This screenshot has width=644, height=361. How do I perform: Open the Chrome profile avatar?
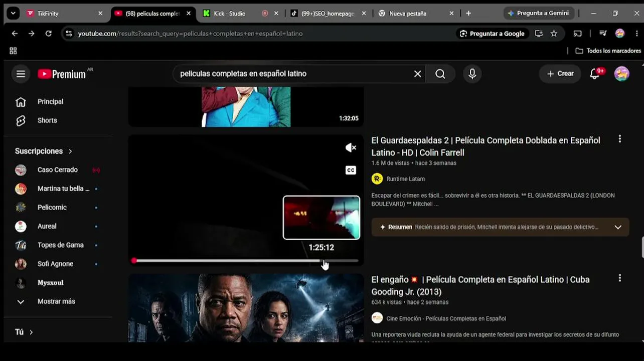[620, 34]
